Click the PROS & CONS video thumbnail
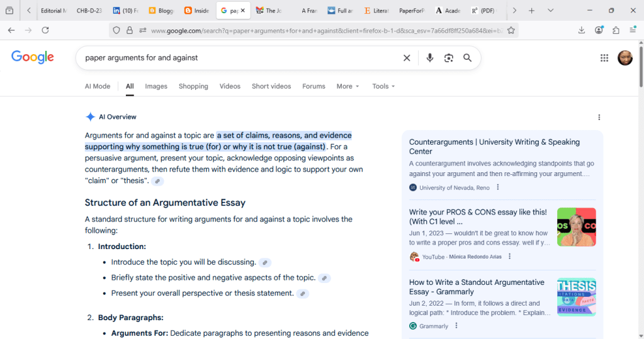 coord(576,227)
